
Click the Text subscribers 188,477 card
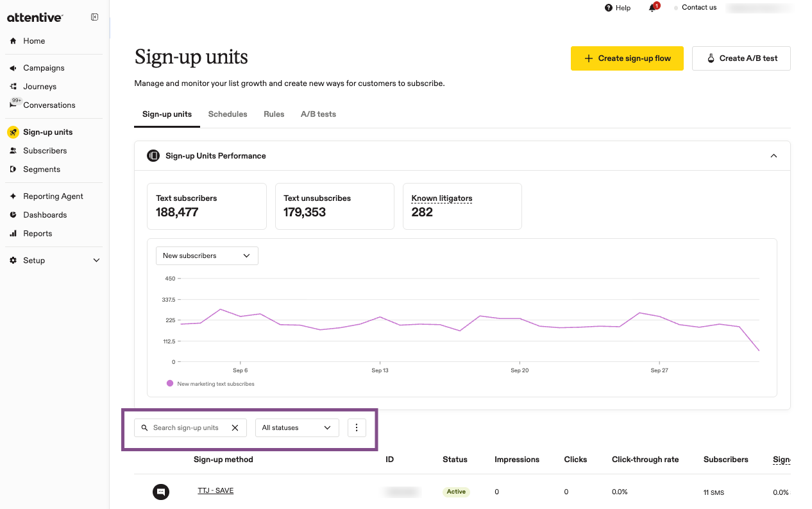coord(207,206)
